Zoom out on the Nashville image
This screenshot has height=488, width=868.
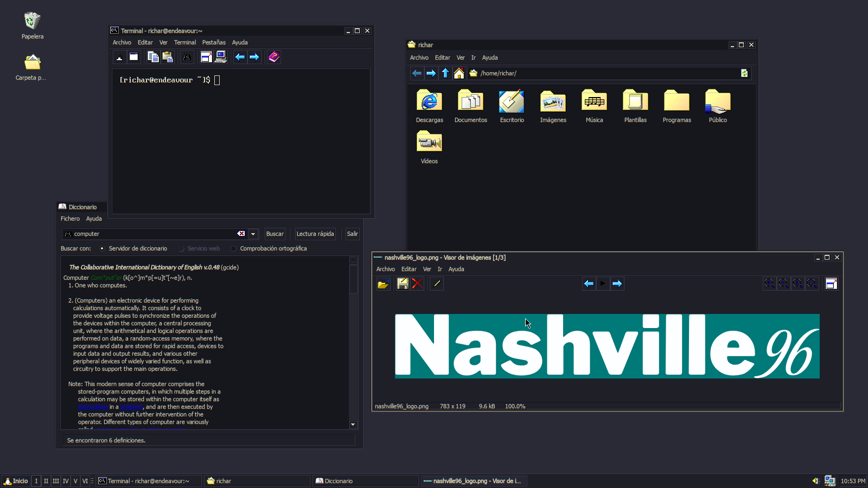pos(783,284)
